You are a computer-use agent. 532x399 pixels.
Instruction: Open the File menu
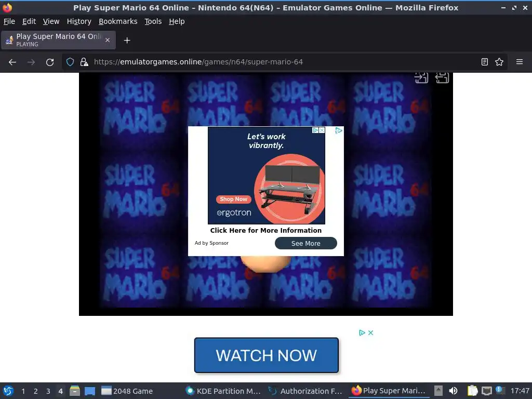click(9, 21)
